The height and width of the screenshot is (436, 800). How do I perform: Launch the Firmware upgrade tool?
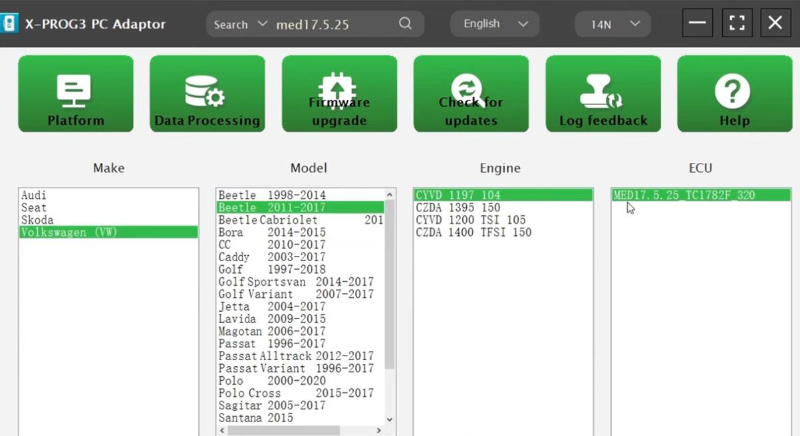click(339, 94)
